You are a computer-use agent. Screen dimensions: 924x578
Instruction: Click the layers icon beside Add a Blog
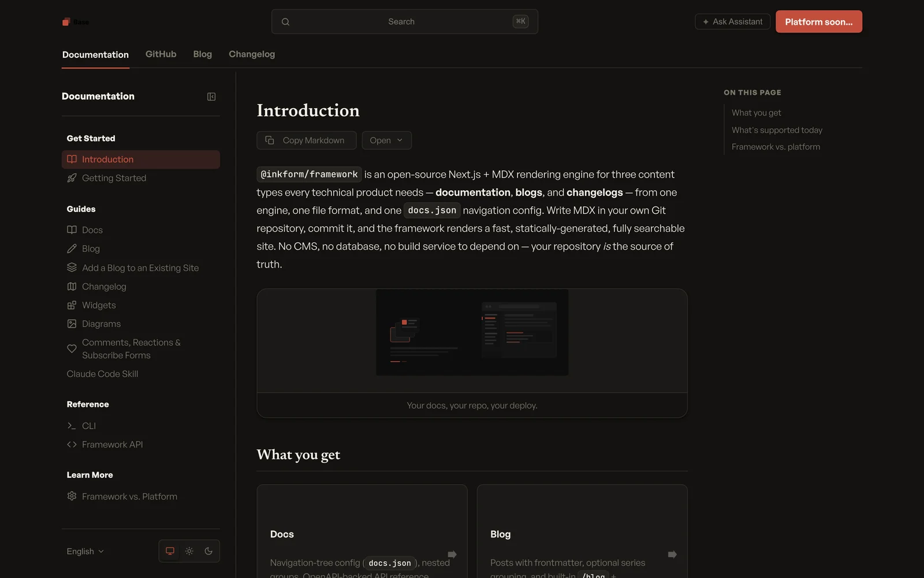click(72, 268)
